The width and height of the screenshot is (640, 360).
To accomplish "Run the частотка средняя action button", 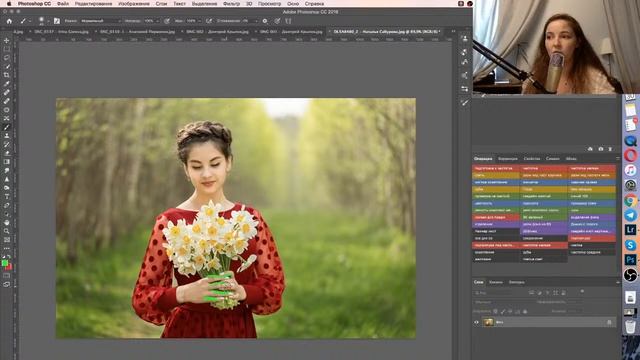I will click(x=592, y=252).
